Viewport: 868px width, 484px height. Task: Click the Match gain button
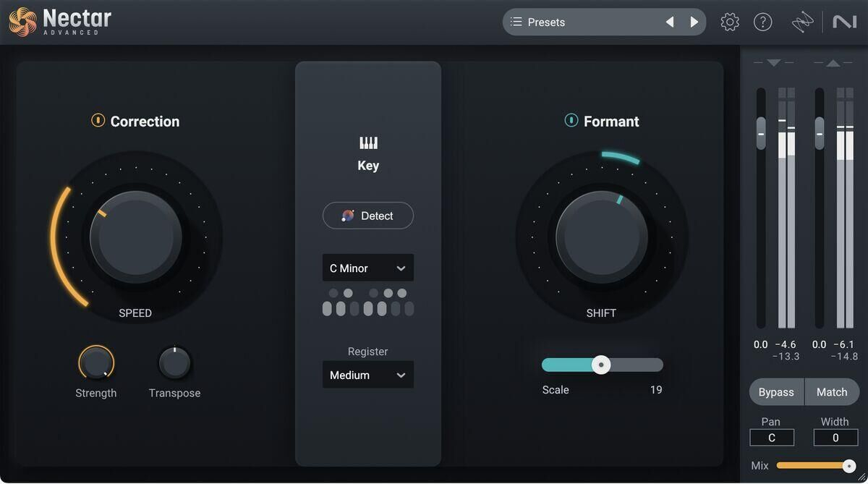point(832,392)
